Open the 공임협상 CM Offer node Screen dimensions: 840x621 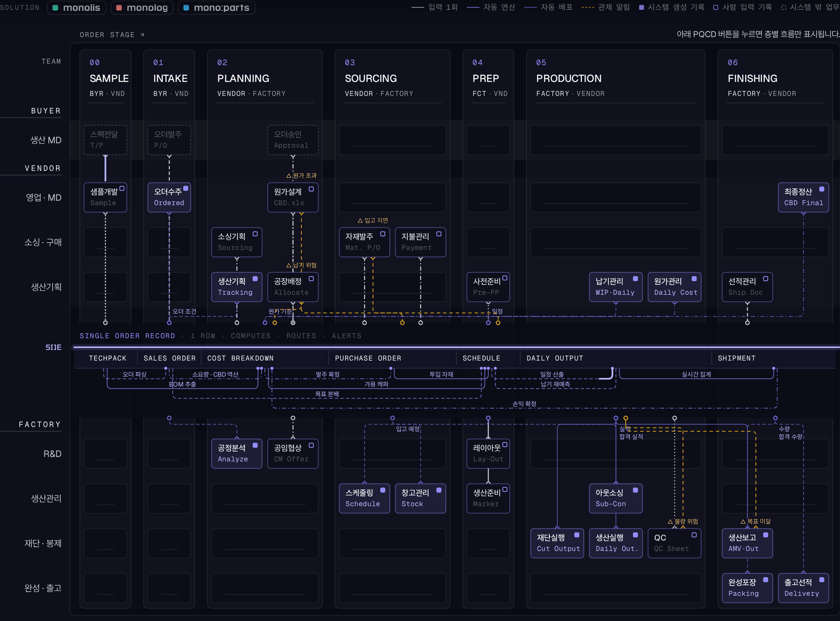[x=293, y=454]
